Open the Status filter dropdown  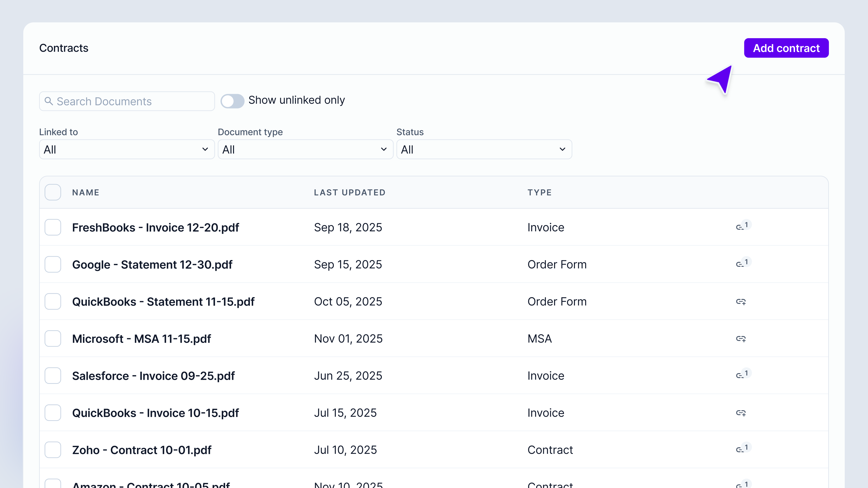pos(484,149)
